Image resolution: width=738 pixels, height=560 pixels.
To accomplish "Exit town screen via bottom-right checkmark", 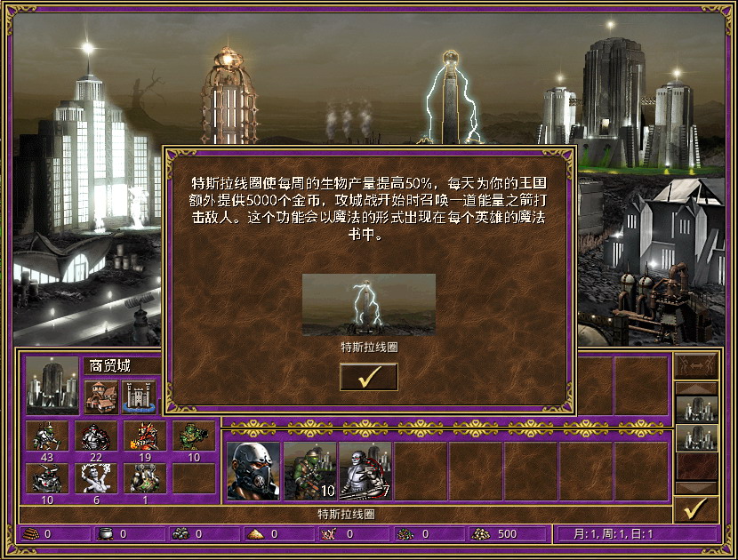I will pyautogui.click(x=695, y=508).
